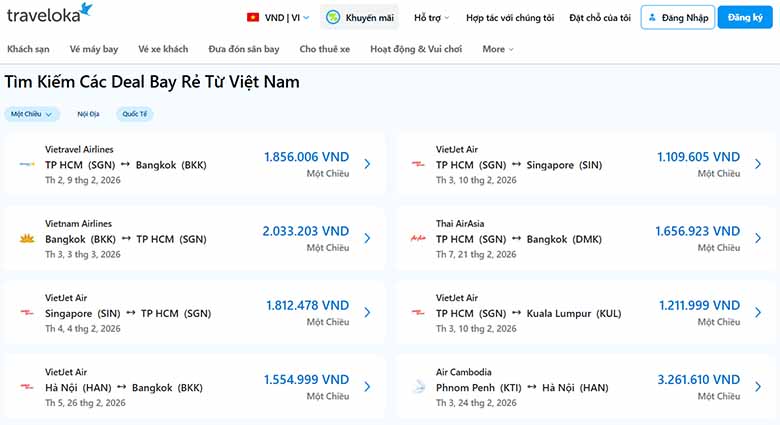Click Phnom Penh (KTI) origin text

click(479, 388)
